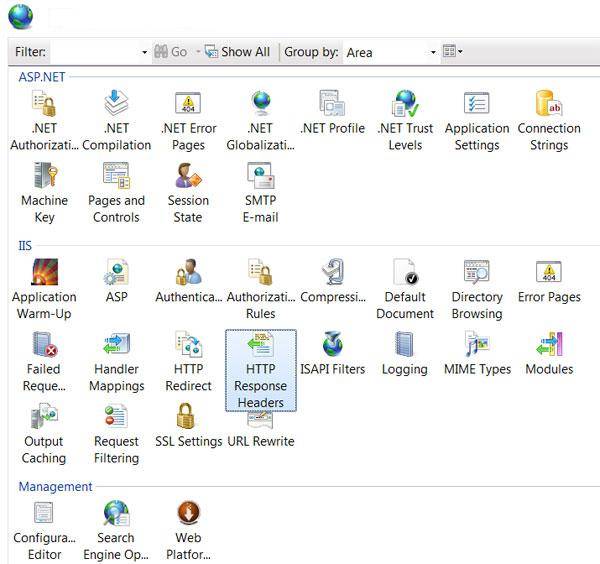The height and width of the screenshot is (564, 600).
Task: Open Handler Mappings feature
Action: (116, 362)
